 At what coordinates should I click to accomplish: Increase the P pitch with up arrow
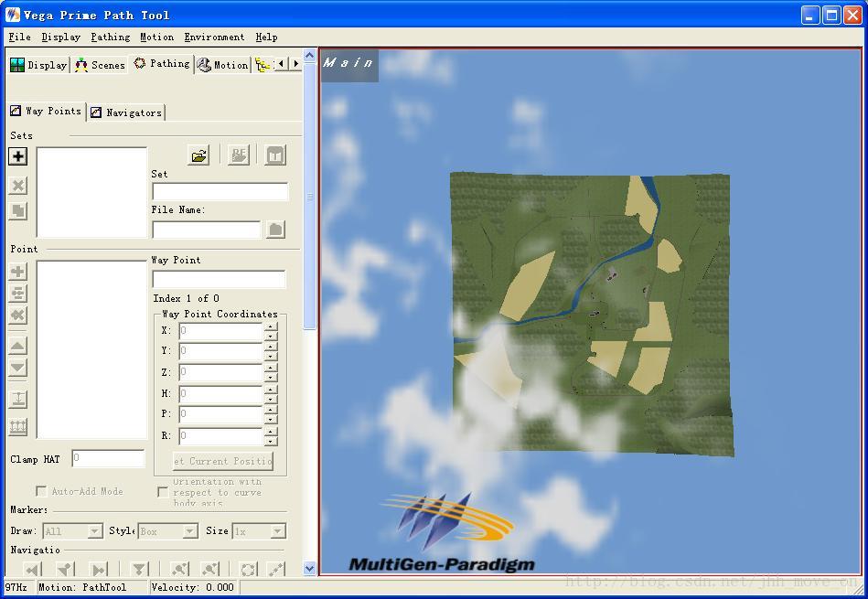[271, 412]
